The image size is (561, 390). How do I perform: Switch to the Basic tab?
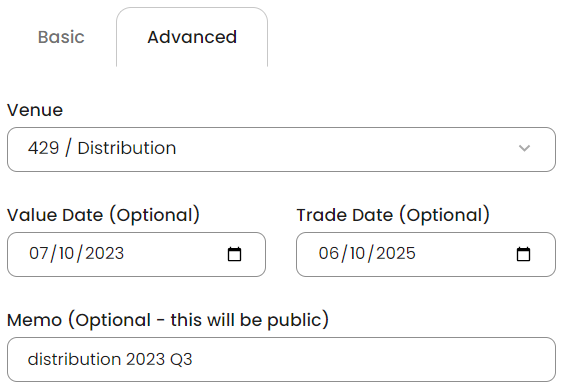(x=61, y=37)
